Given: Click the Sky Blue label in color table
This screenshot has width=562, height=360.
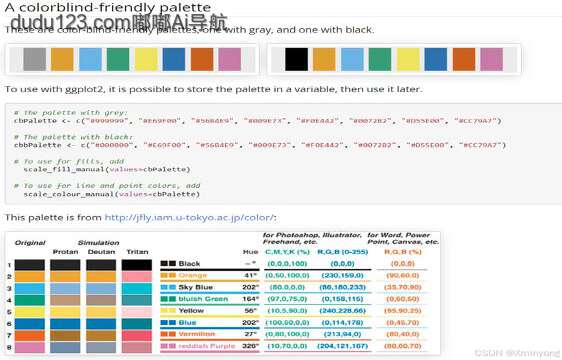Looking at the screenshot, I should coord(195,287).
